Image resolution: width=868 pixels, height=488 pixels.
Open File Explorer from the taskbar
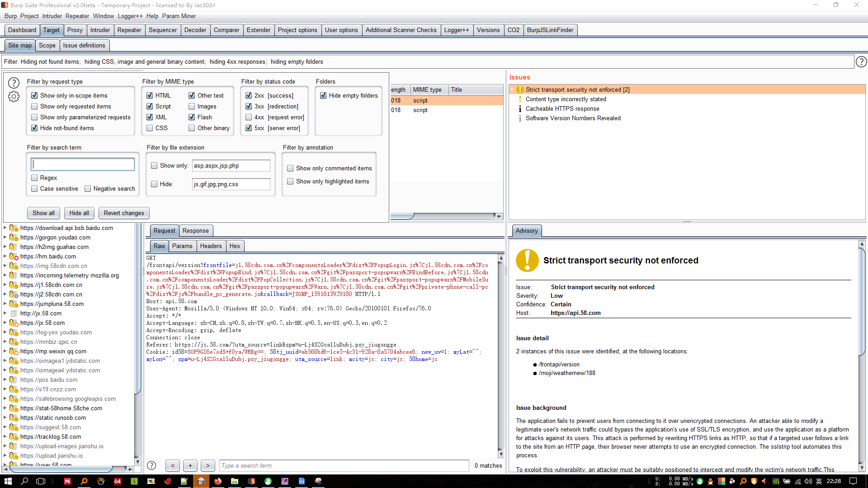pos(235,481)
